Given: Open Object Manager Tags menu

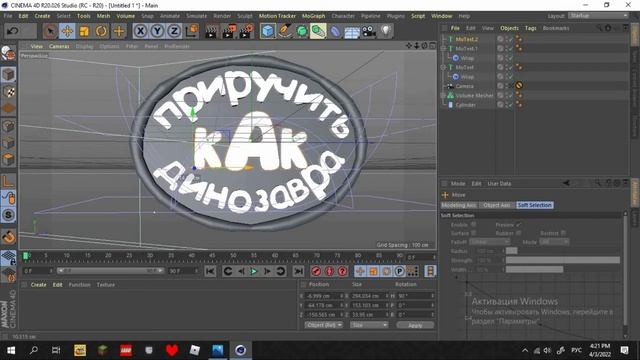Looking at the screenshot, I should (x=531, y=28).
